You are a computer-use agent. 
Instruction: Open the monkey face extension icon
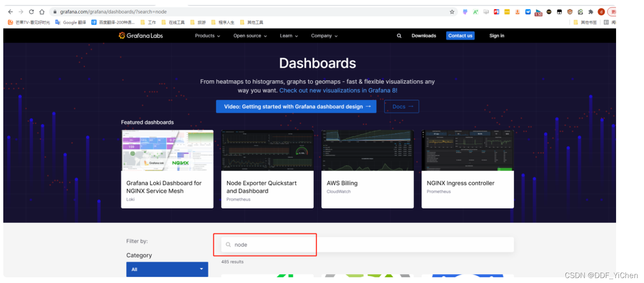570,12
